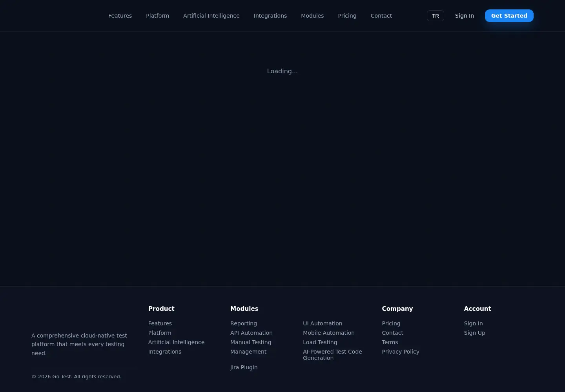Select Integrations in the top navigation
Viewport: 565px width, 392px height.
[x=270, y=16]
